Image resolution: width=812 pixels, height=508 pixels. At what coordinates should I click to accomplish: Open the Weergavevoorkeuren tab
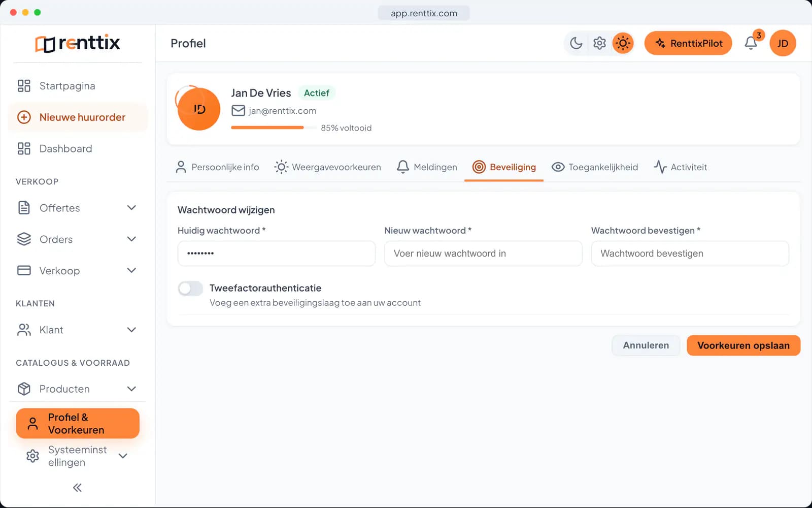tap(327, 167)
